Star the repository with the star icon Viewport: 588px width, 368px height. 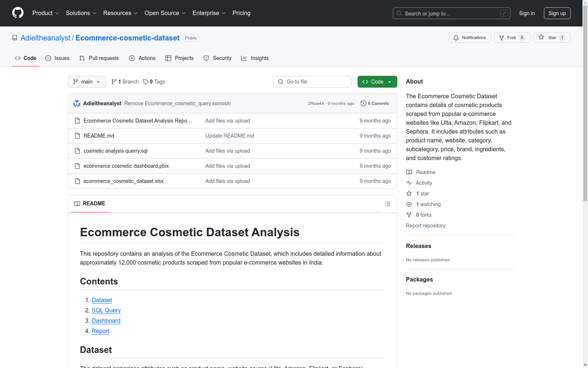coord(541,37)
